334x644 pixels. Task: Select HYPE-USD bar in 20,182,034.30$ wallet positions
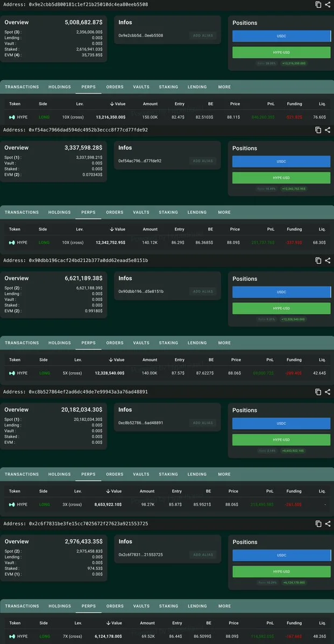click(x=281, y=440)
